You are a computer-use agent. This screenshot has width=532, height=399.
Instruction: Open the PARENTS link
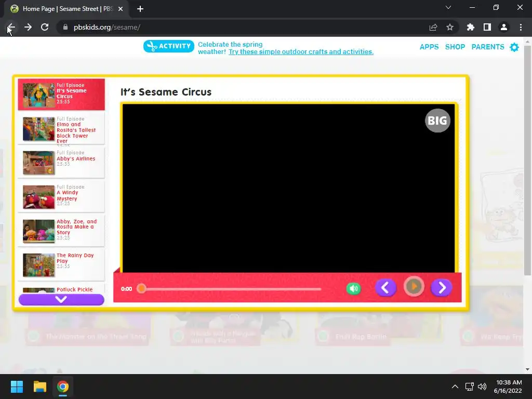click(487, 47)
